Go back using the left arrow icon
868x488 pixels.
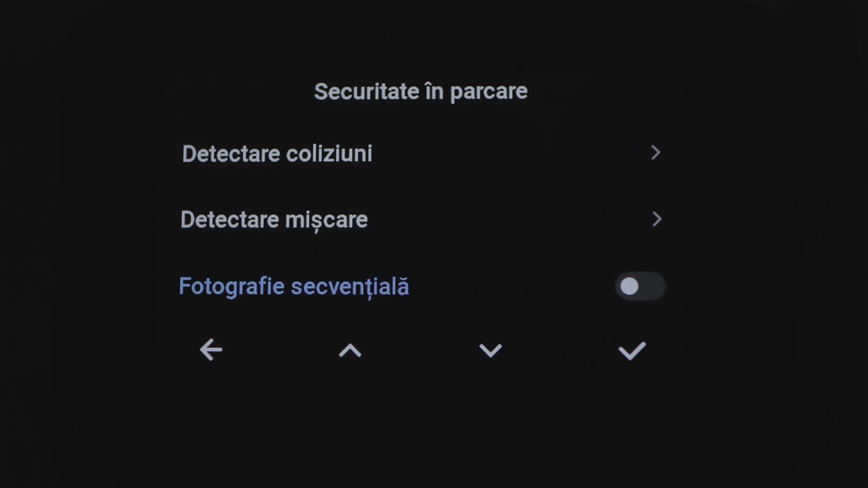(x=210, y=350)
